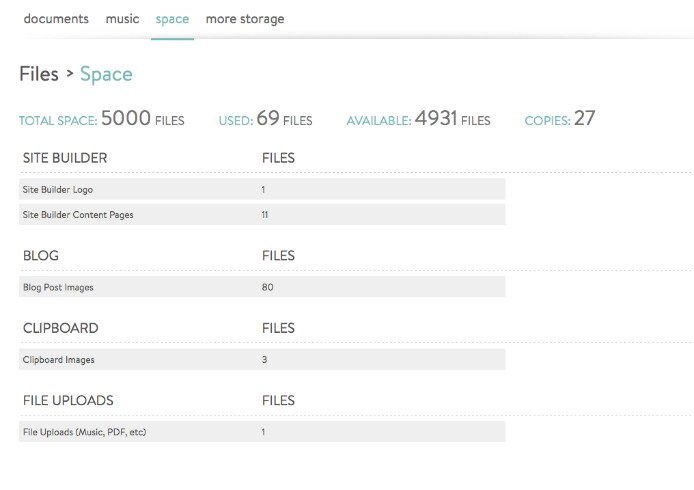Select the Site Builder Logo row

[x=262, y=189]
